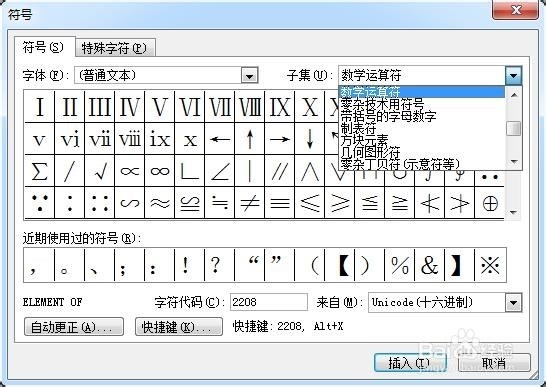Click the character code (字符代码) field
This screenshot has width=546, height=387.
click(268, 302)
